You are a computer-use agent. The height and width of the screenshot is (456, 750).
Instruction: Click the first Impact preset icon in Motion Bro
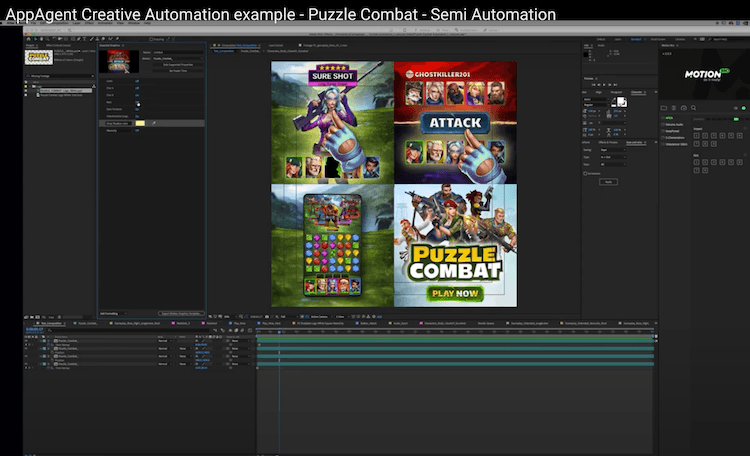coord(696,136)
